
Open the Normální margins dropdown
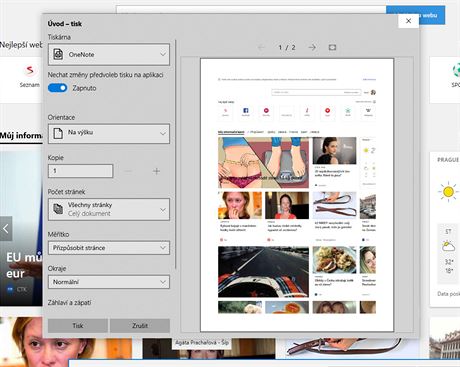109,282
